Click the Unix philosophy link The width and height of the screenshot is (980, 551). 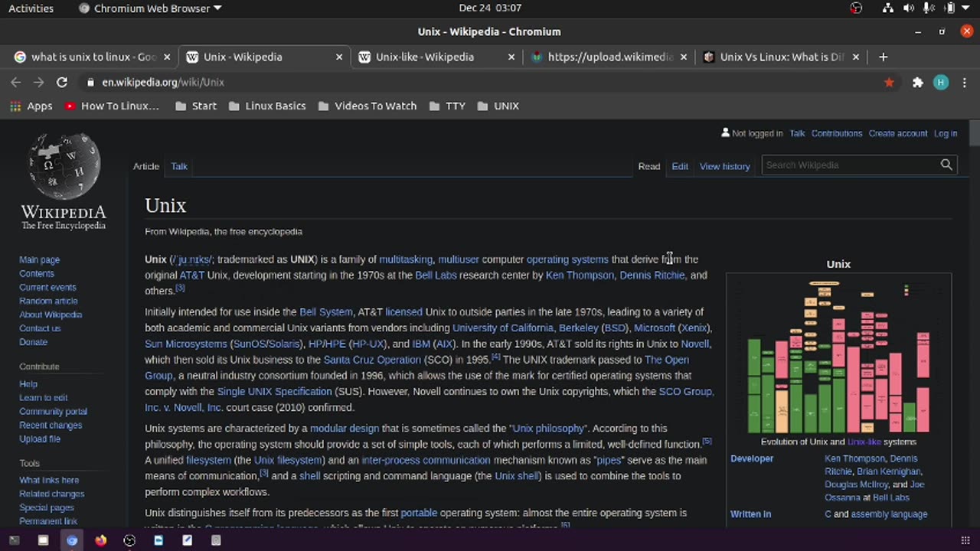click(x=548, y=429)
